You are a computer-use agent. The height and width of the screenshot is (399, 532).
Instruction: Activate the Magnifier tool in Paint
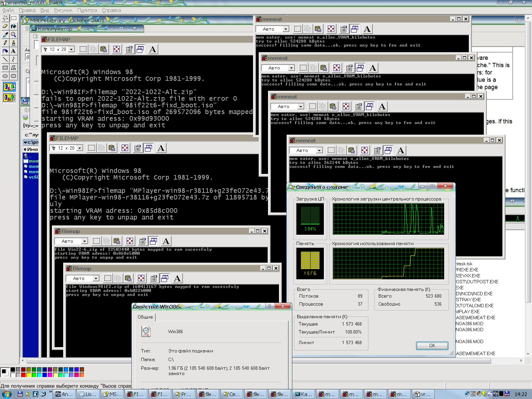point(14,35)
